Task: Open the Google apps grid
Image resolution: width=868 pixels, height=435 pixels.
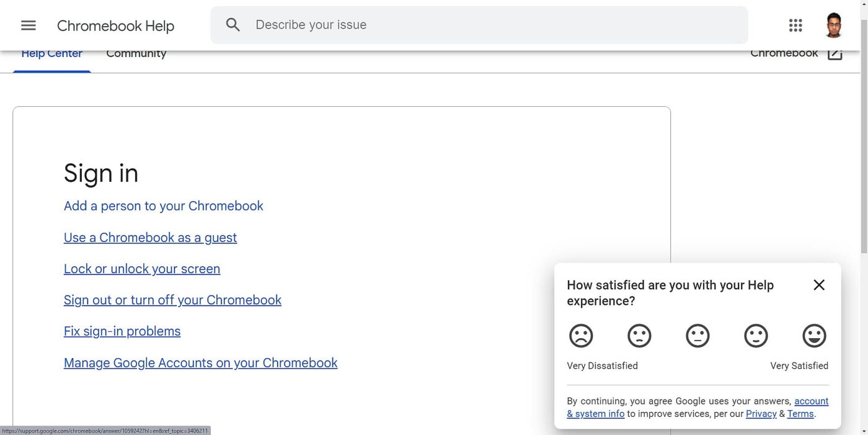Action: click(x=795, y=25)
